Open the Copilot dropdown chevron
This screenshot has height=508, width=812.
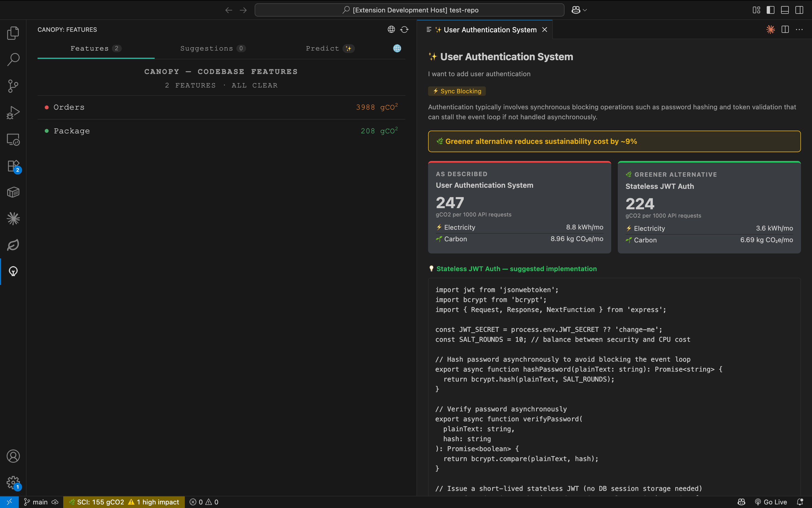pos(585,10)
